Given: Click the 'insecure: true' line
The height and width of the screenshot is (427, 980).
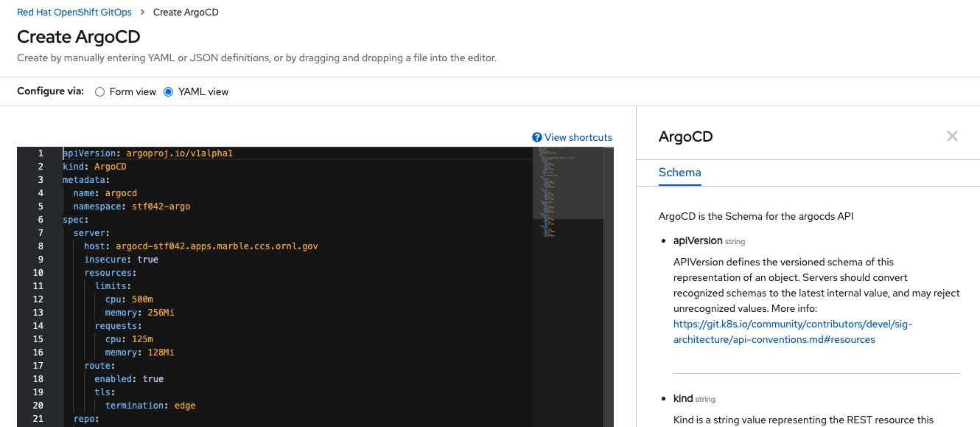Looking at the screenshot, I should coord(121,260).
